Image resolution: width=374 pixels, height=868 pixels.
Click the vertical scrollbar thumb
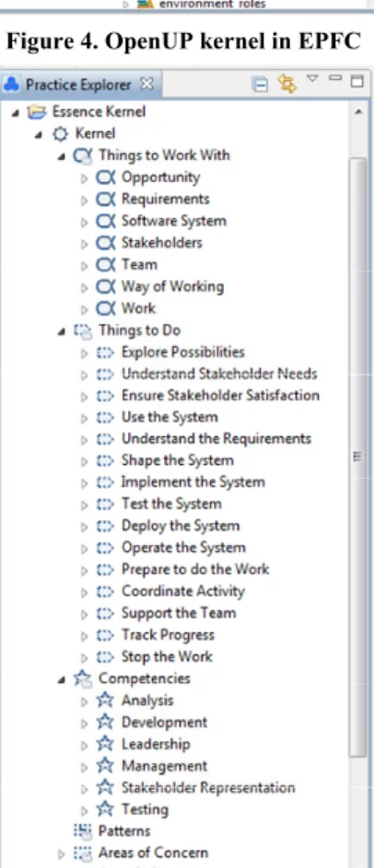point(358,457)
